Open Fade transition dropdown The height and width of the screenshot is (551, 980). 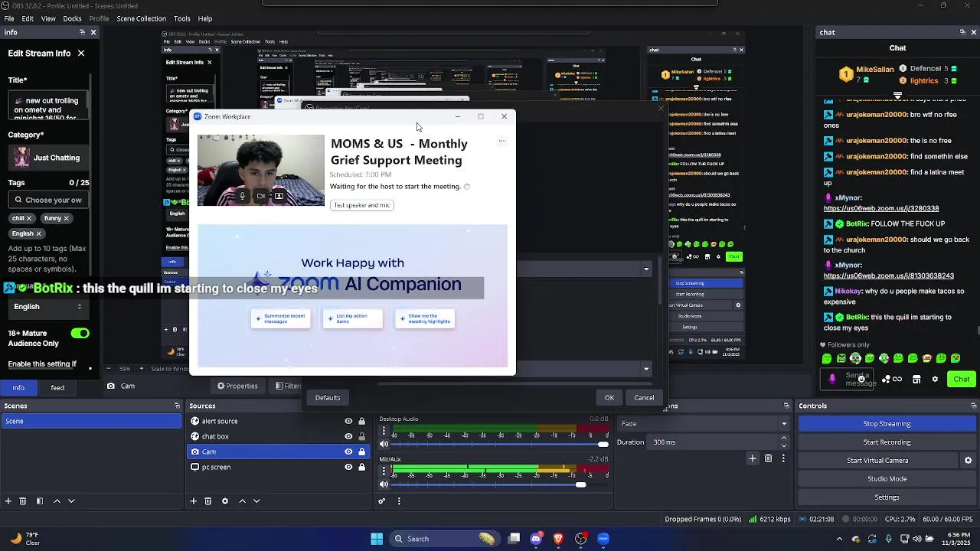704,423
